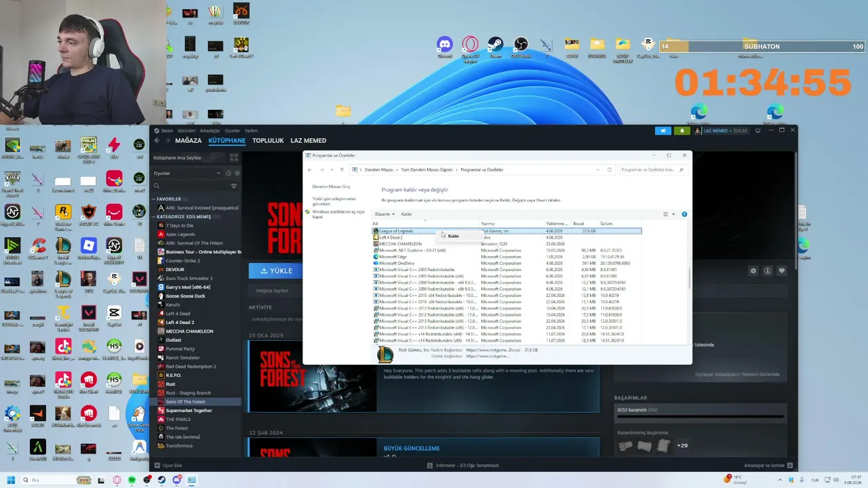
Task: Open the view options dropdown arrow
Action: tap(673, 214)
